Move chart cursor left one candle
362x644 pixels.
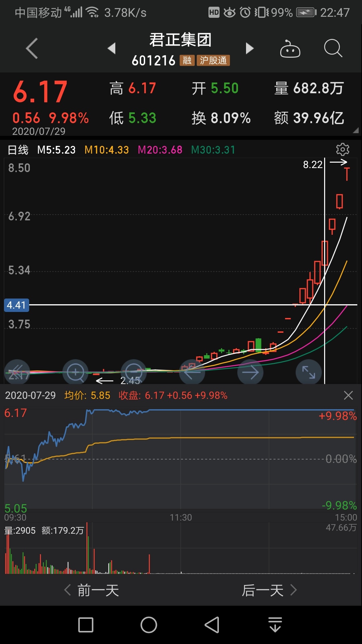tap(192, 372)
